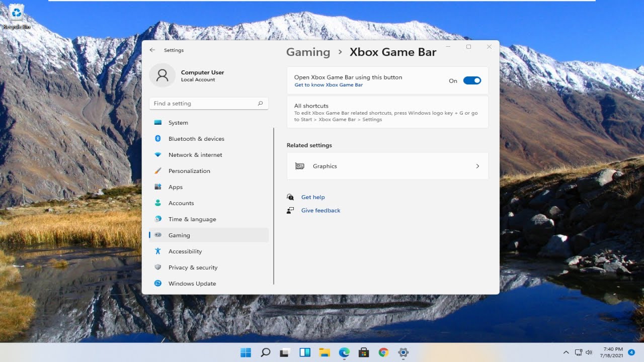The width and height of the screenshot is (644, 362).
Task: Click the Apps icon in sidebar
Action: pos(158,187)
